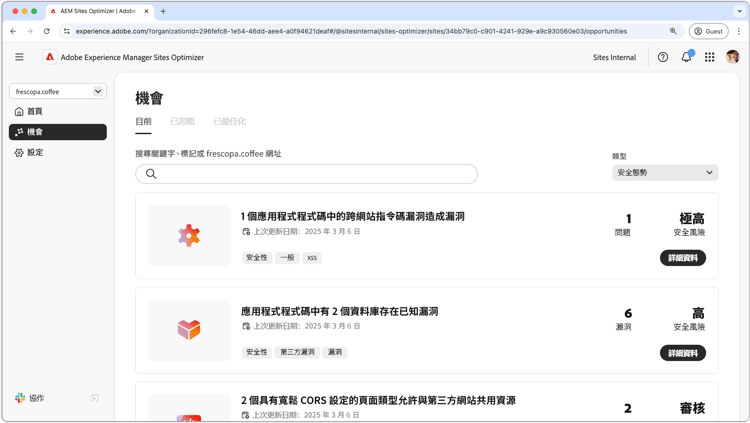The image size is (750, 423).
Task: Click the 審核 value on CORS card
Action: [692, 408]
